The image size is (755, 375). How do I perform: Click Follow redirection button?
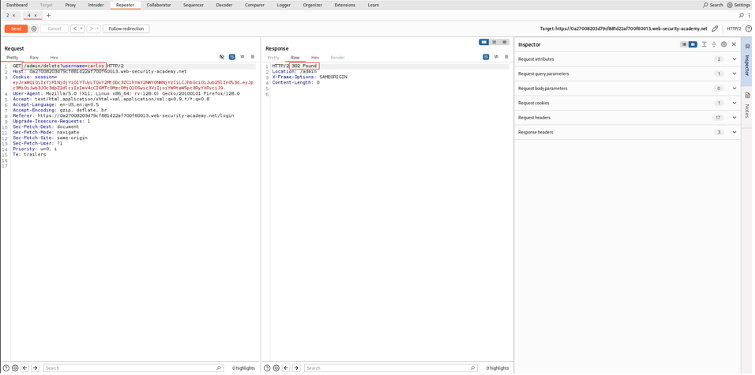126,29
